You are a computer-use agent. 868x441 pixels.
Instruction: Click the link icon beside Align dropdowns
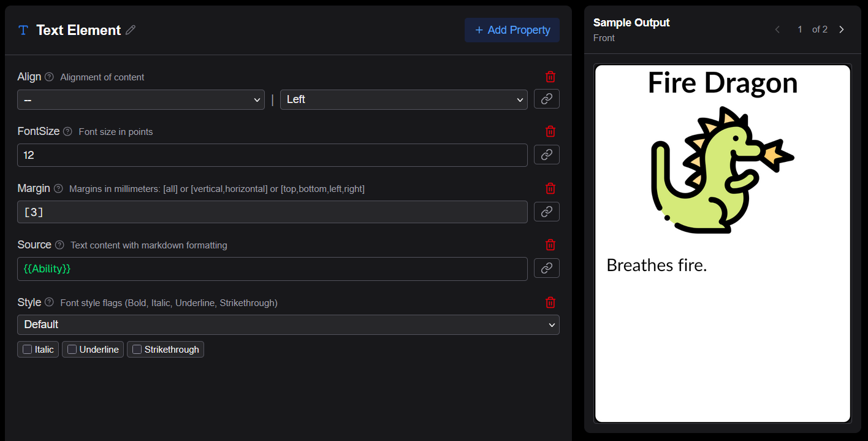[547, 99]
